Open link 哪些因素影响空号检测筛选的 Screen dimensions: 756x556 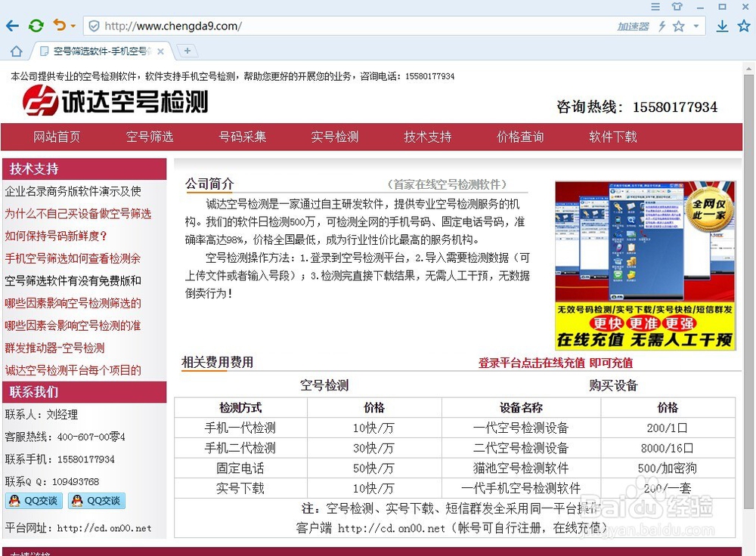click(73, 303)
